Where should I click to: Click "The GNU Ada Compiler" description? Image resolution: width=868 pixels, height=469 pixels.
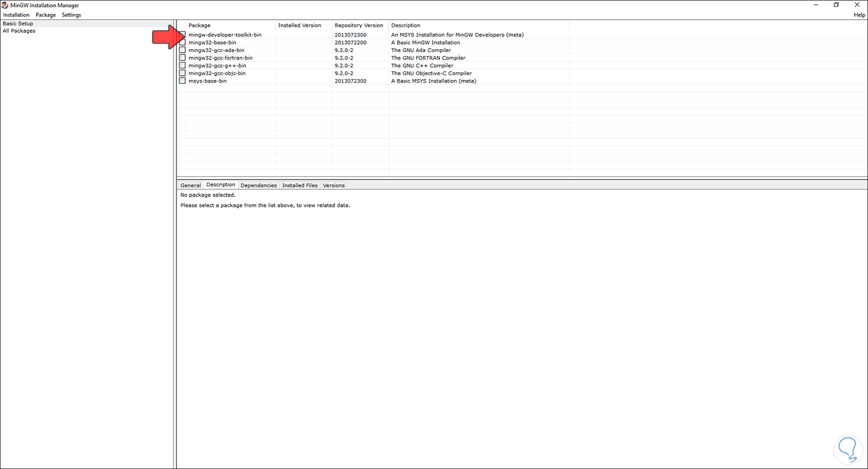(x=421, y=50)
